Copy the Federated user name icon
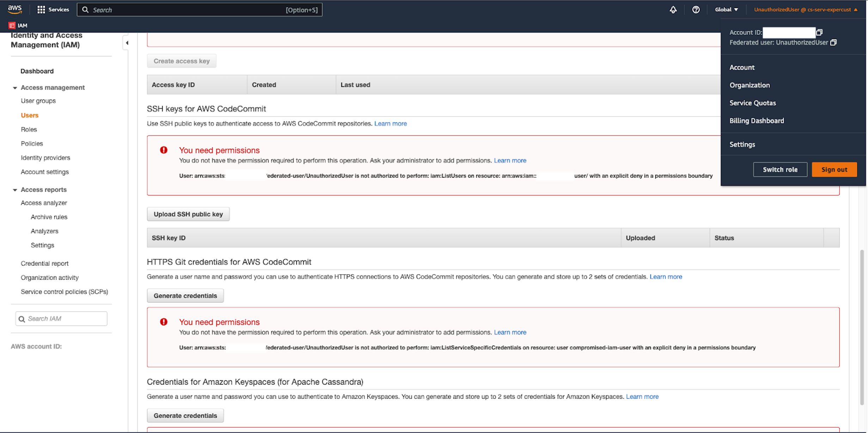This screenshot has height=433, width=868. tap(833, 42)
